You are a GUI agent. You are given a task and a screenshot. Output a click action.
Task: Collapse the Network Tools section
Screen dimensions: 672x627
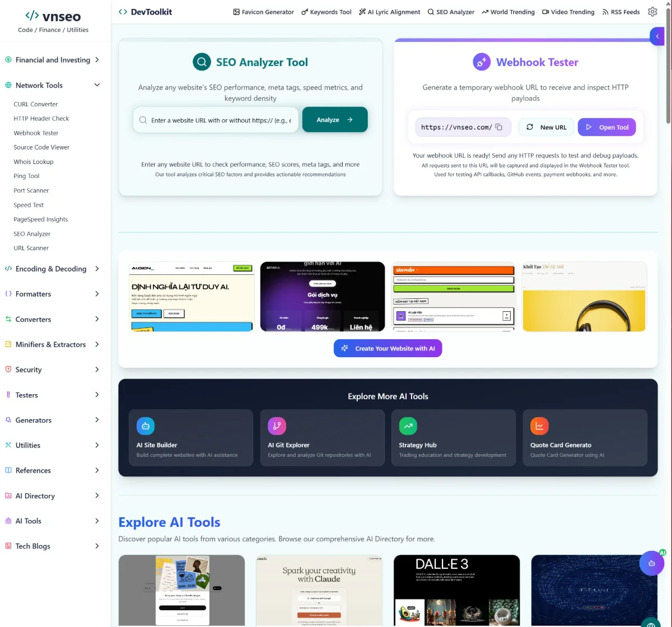tap(97, 85)
